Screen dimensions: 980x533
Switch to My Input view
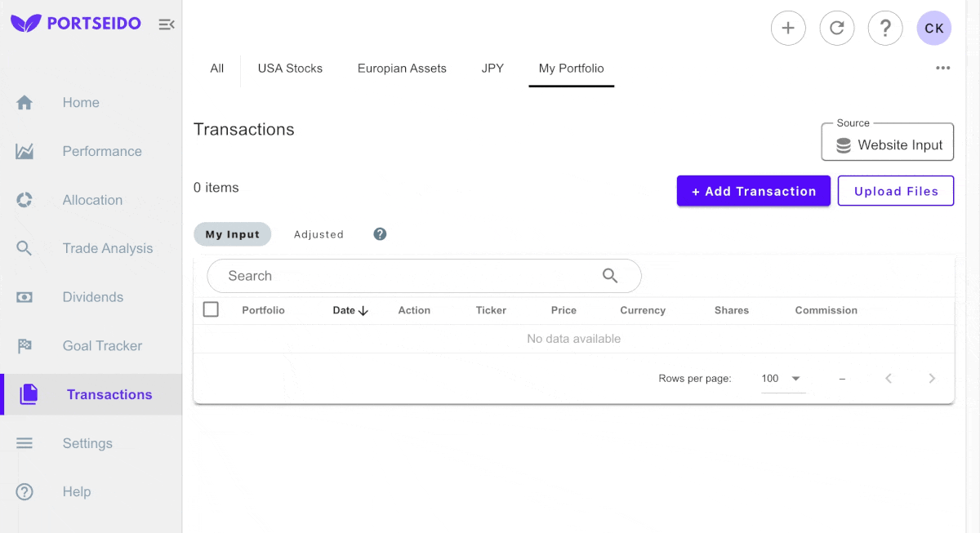[232, 234]
